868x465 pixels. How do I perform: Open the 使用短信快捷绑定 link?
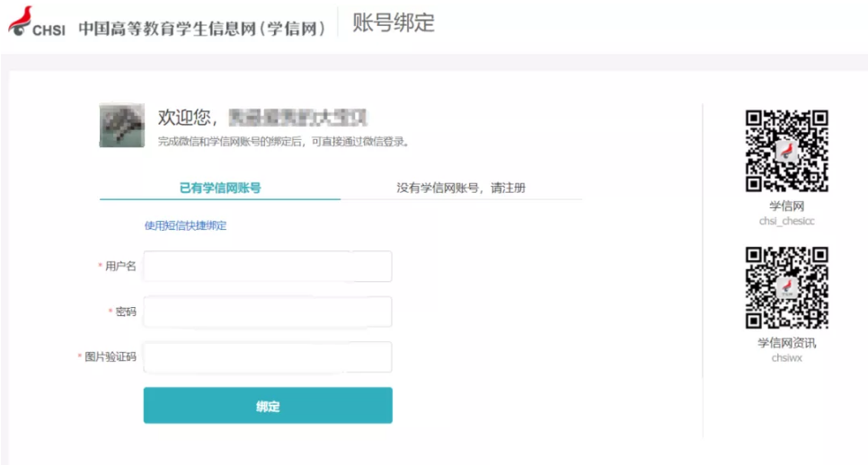pos(185,225)
